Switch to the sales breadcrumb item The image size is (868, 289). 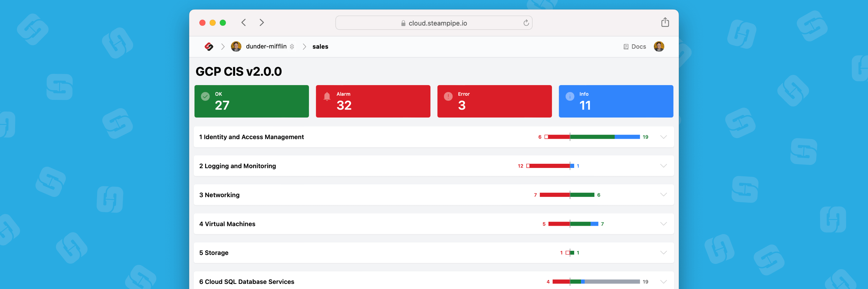pos(320,47)
